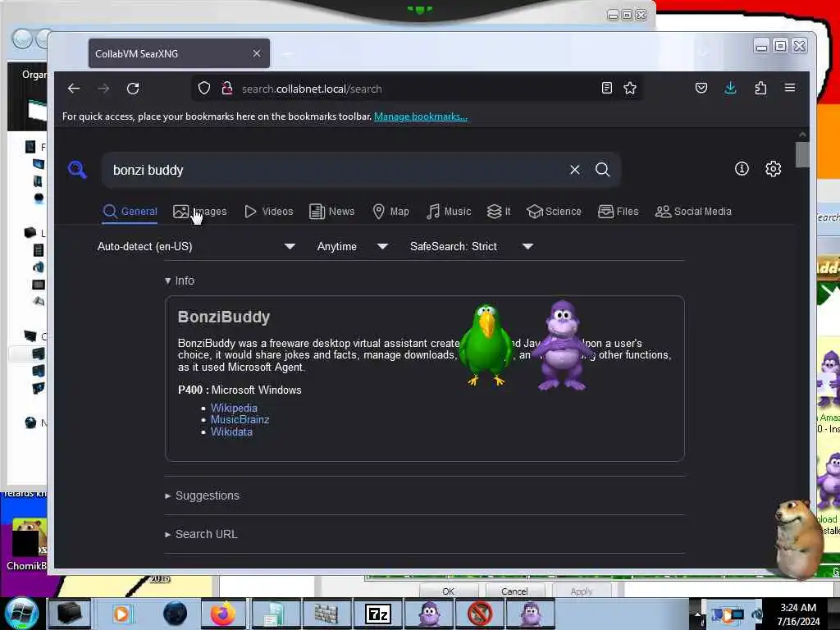
Task: Toggle reader view in the address bar
Action: pyautogui.click(x=606, y=88)
